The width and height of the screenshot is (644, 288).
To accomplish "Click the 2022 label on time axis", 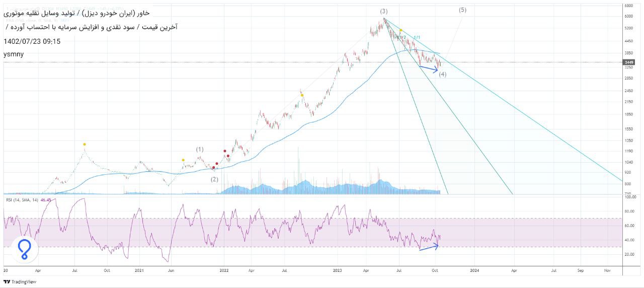I will pos(224,270).
